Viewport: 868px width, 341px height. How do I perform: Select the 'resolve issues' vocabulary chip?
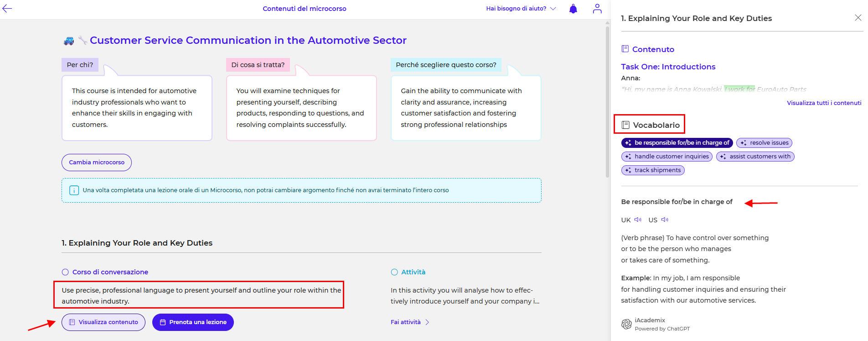764,143
